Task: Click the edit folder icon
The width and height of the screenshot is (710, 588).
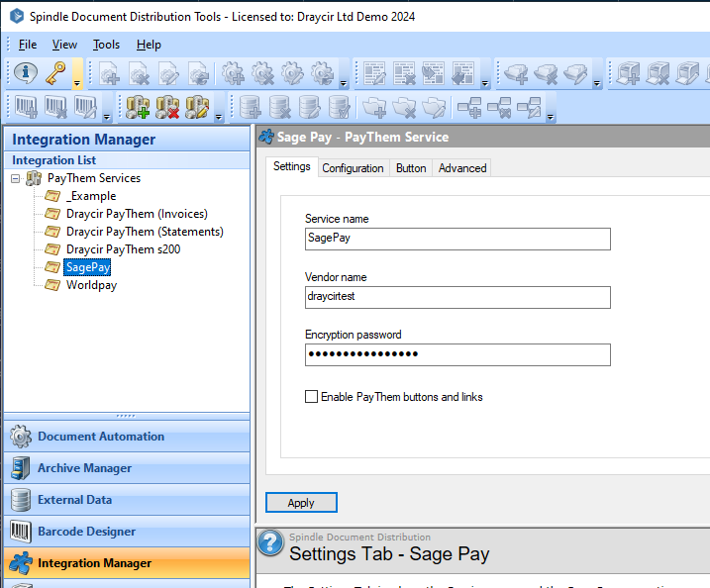Action: tap(434, 108)
